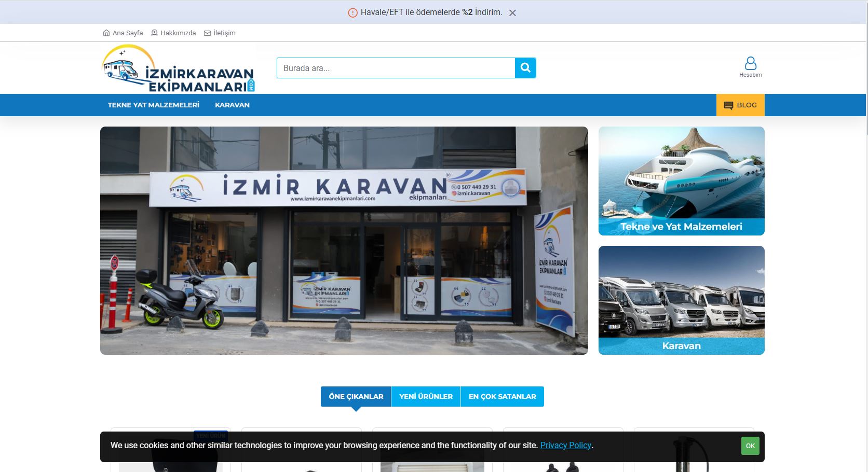Open Tekne ve Yat Malzemeleri category tile
The image size is (868, 472).
coord(682,181)
